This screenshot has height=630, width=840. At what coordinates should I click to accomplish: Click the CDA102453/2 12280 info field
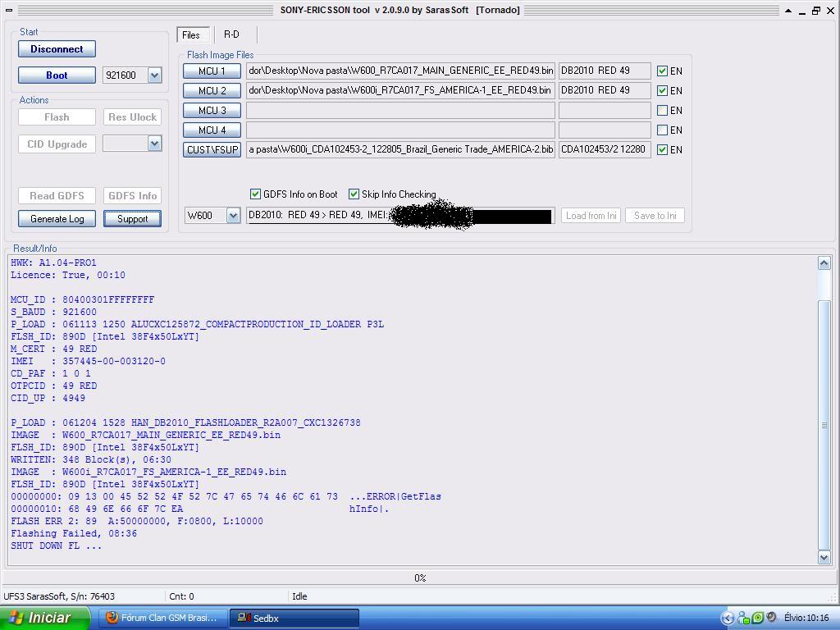tap(605, 149)
